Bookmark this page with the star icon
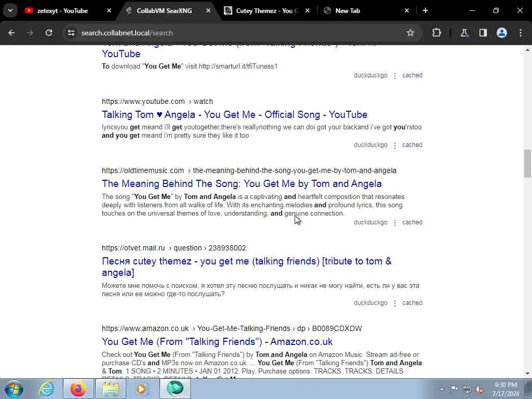Image resolution: width=532 pixels, height=399 pixels. [x=410, y=33]
